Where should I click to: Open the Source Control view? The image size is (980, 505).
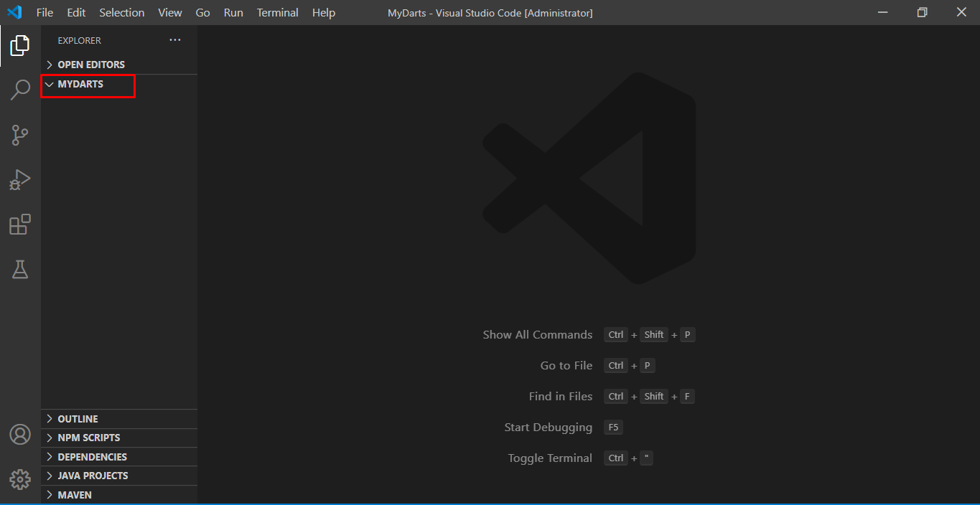pos(20,135)
